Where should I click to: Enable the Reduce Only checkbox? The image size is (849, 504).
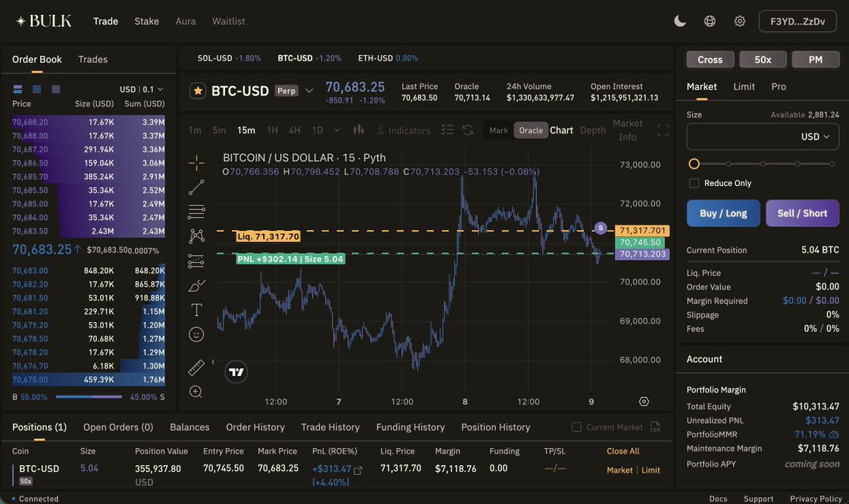point(694,183)
